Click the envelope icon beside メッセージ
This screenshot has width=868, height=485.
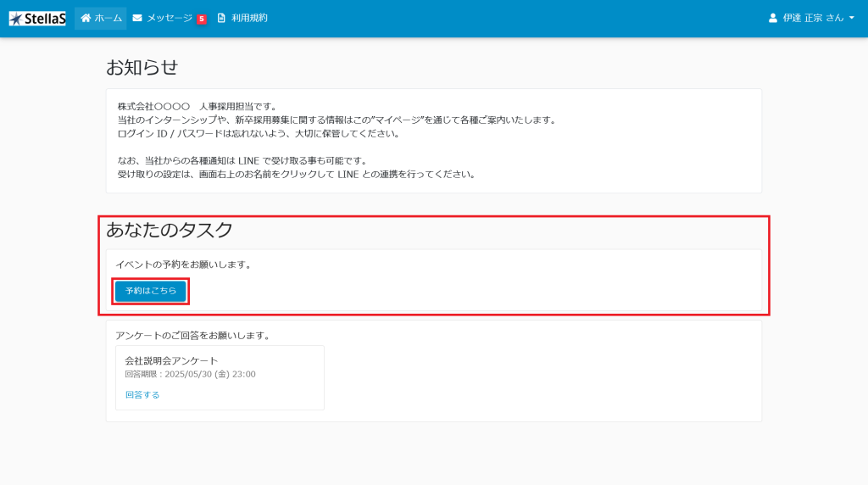137,18
